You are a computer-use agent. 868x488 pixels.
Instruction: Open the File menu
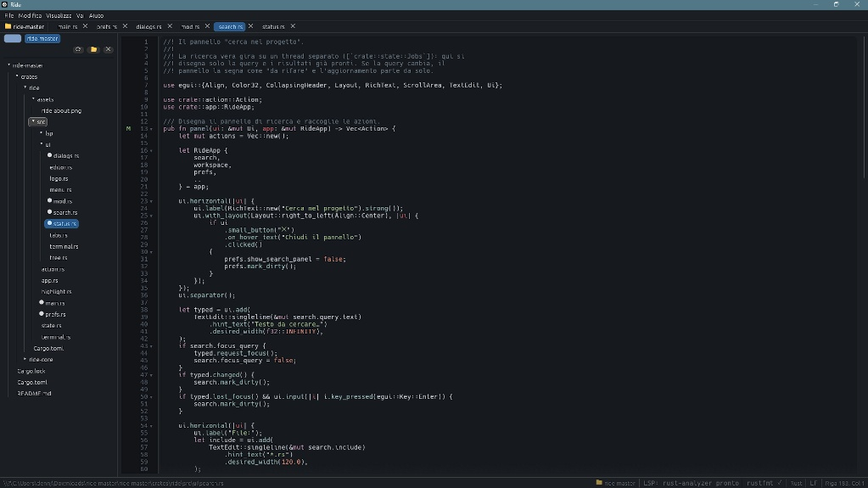pyautogui.click(x=8, y=15)
